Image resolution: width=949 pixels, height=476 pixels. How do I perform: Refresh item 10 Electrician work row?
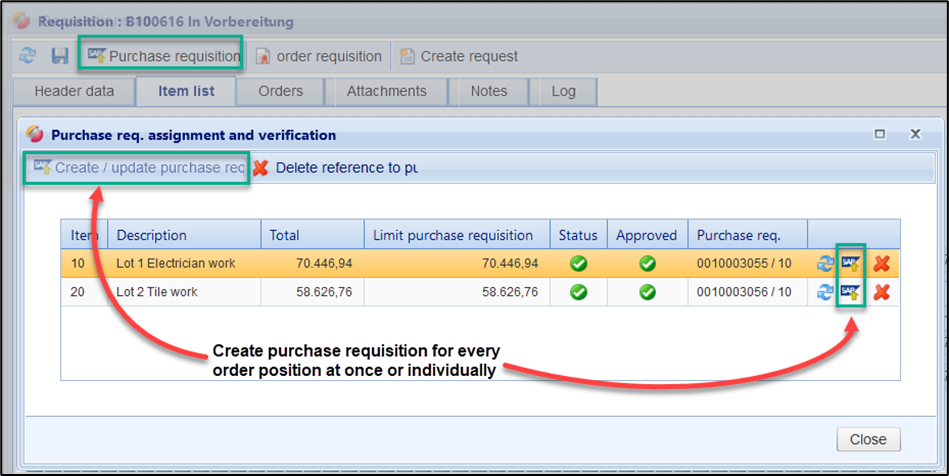tap(825, 264)
